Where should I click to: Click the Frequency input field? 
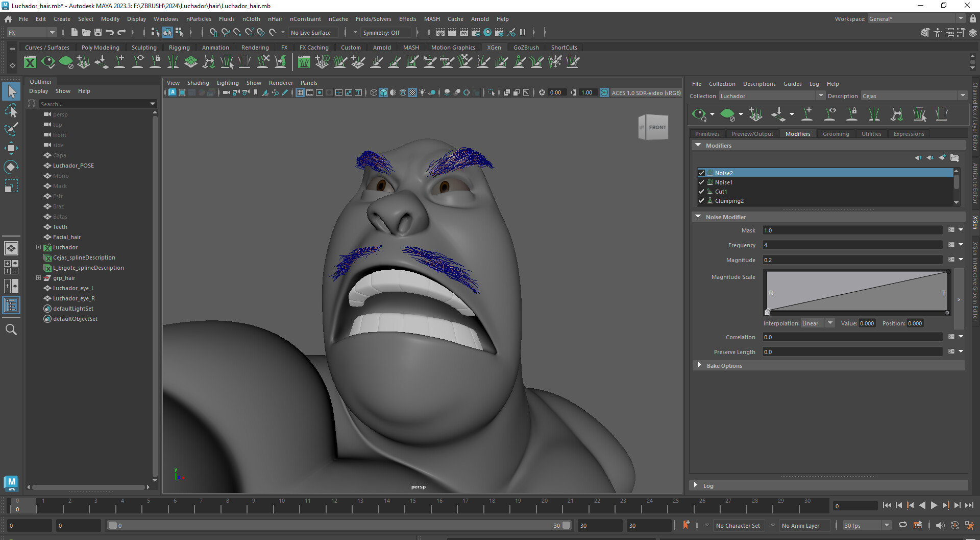852,245
